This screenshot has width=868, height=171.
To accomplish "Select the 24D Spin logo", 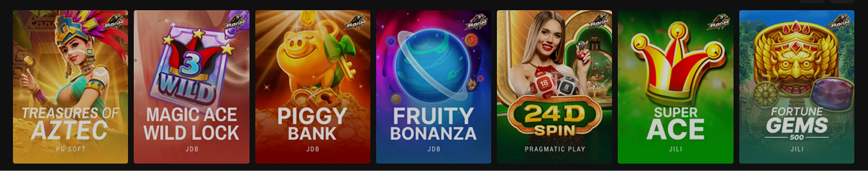I will point(554,118).
